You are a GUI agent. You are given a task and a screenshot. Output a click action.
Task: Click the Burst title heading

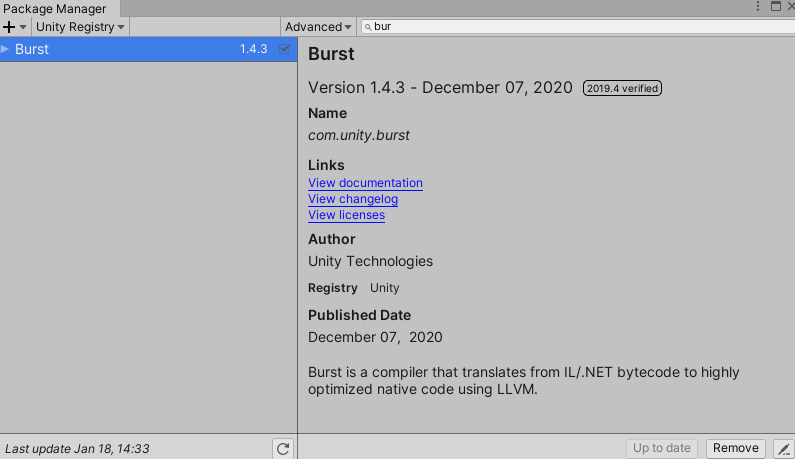331,54
